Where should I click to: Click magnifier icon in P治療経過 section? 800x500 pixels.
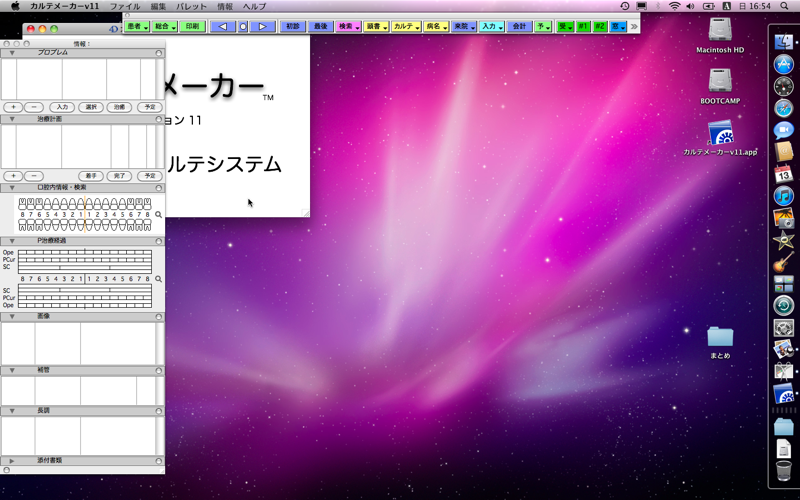[158, 279]
